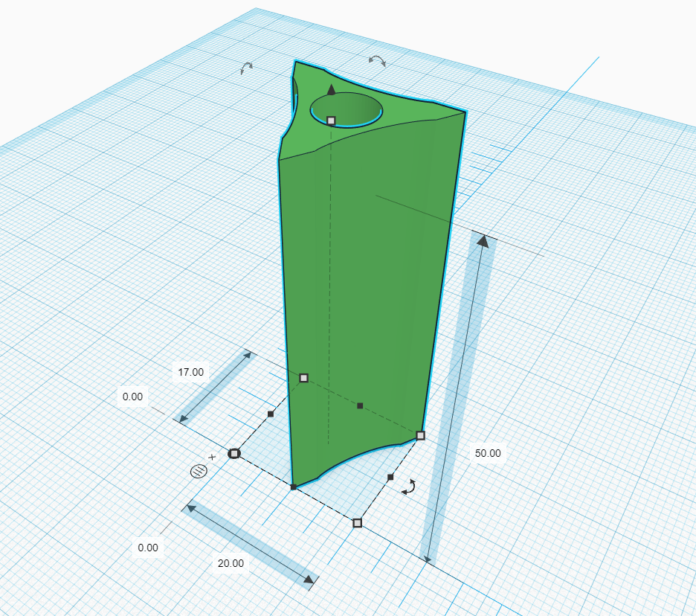
Task: Click the black cone arrow above the shape
Action: tap(329, 90)
